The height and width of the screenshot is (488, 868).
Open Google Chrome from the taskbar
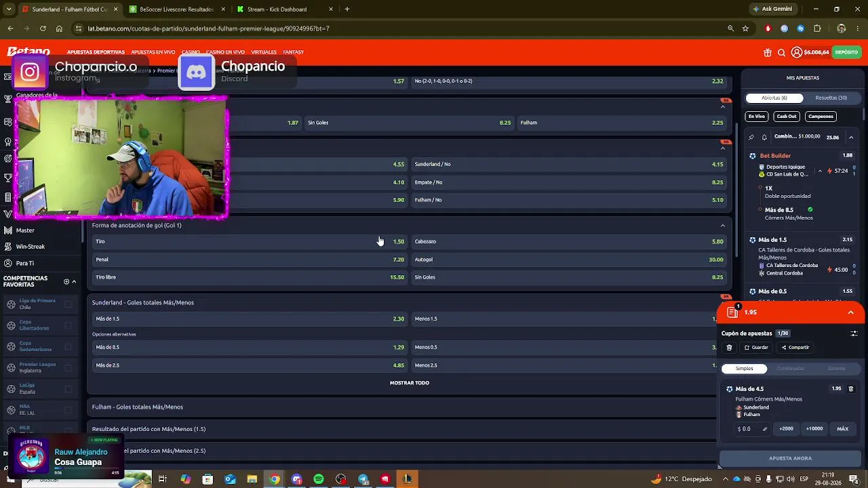[x=274, y=479]
